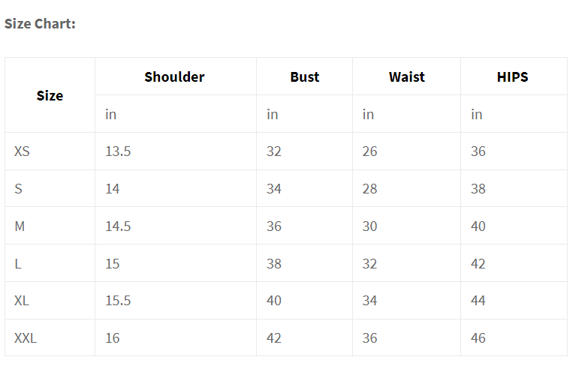Click the 13.5 shoulder measurement cell
588x366 pixels.
pyautogui.click(x=118, y=151)
